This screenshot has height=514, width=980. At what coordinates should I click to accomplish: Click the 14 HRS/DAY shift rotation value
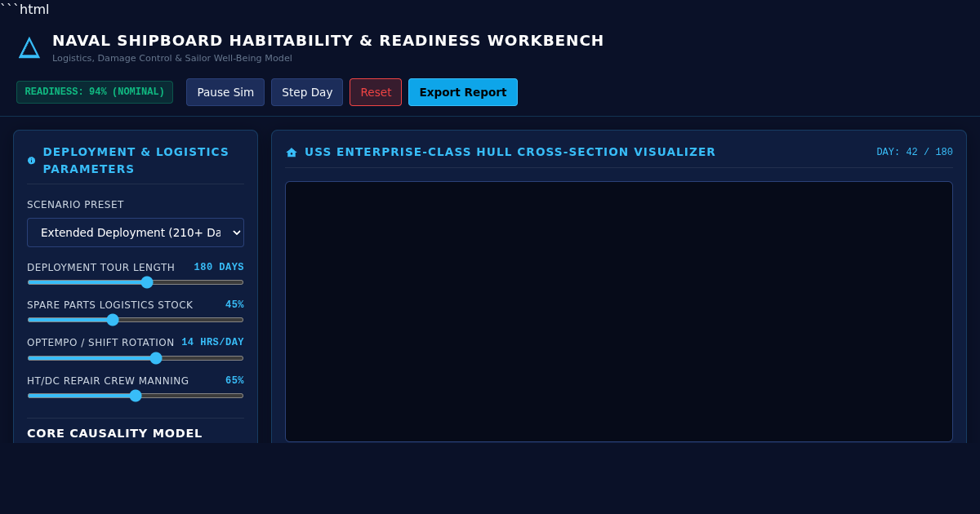click(x=212, y=343)
